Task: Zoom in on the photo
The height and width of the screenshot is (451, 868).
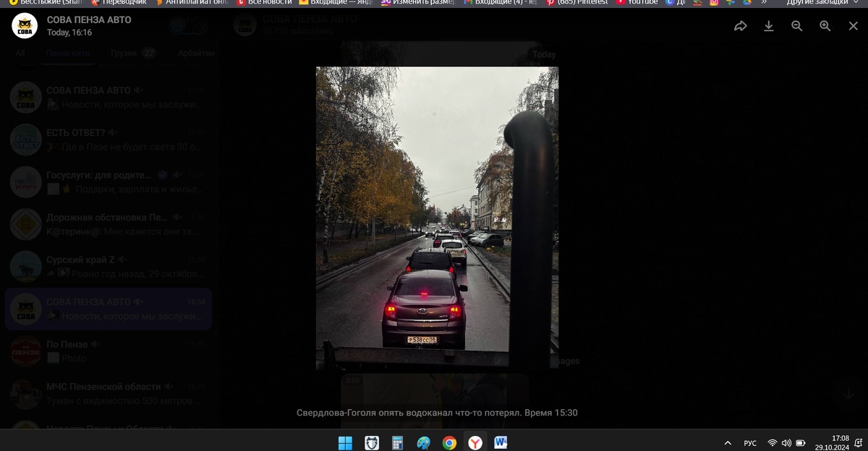Action: [825, 26]
